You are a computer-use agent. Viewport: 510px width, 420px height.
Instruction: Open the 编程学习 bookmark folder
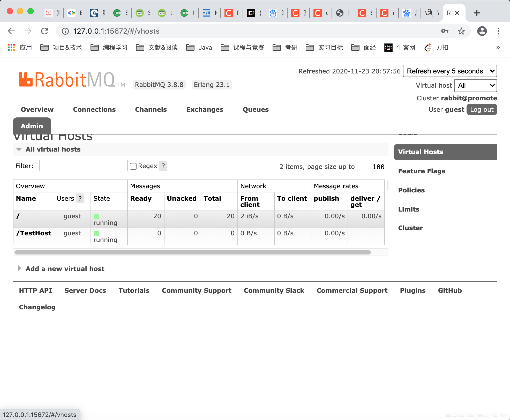click(x=109, y=47)
